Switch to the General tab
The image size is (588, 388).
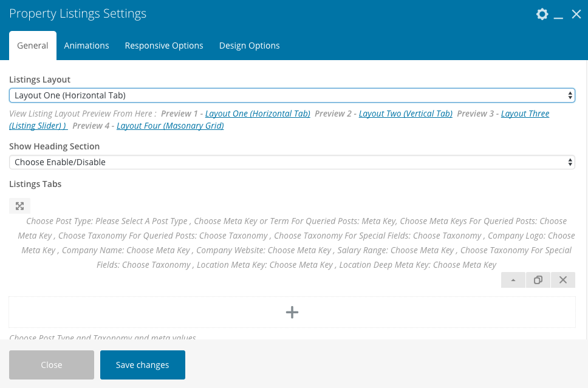pyautogui.click(x=33, y=46)
